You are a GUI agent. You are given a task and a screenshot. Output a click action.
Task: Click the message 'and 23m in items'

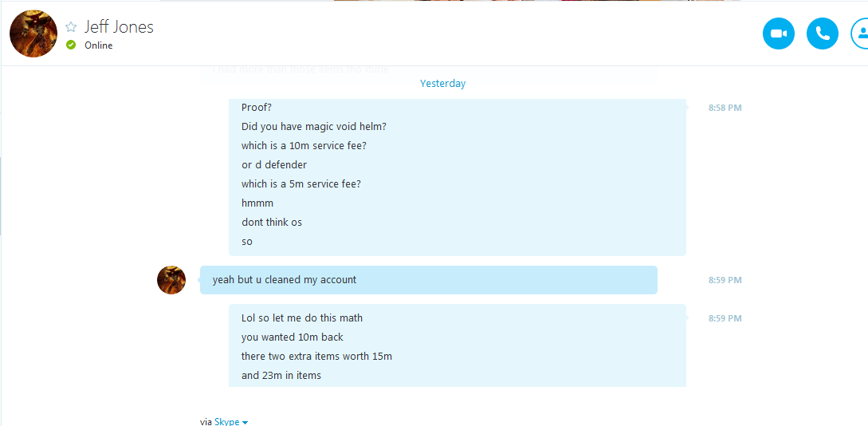(281, 375)
